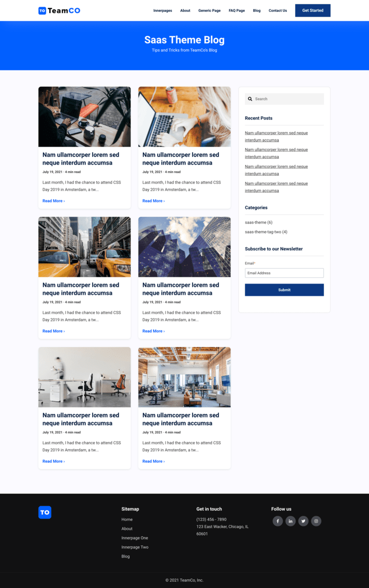Image resolution: width=369 pixels, height=588 pixels.
Task: Open the LinkedIn social icon
Action: click(x=291, y=521)
